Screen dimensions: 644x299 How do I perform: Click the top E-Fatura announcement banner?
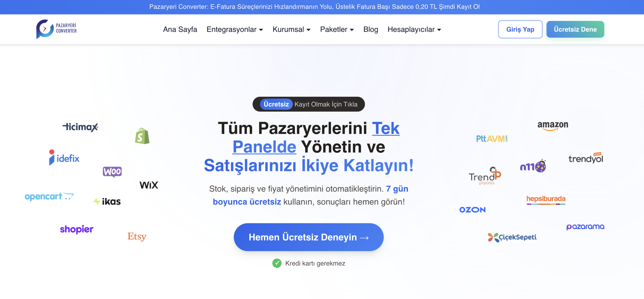click(x=314, y=7)
